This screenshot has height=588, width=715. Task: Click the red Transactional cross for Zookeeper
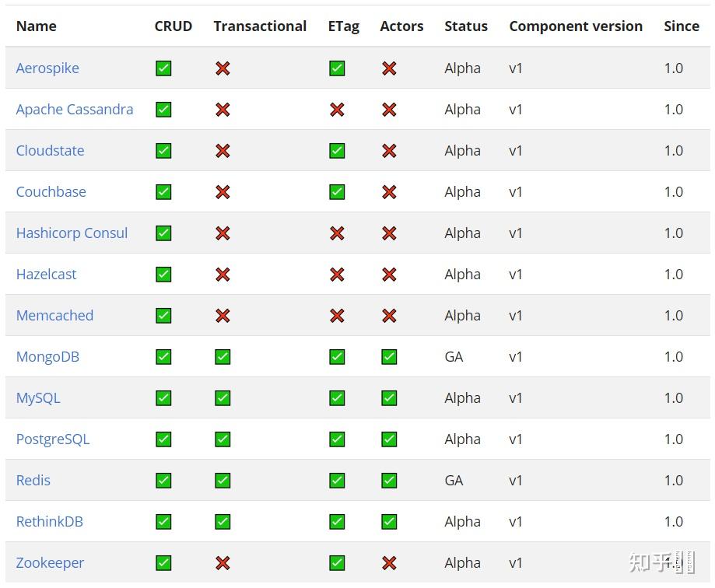tap(223, 563)
